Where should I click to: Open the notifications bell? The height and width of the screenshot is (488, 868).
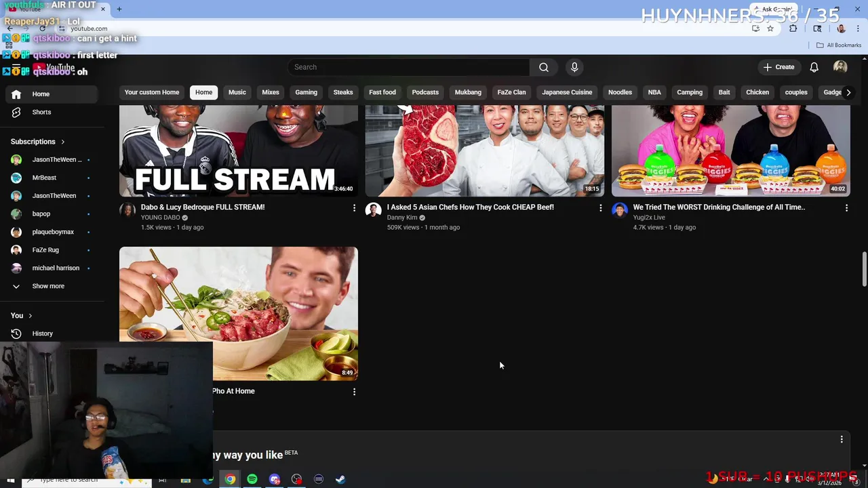pos(814,67)
